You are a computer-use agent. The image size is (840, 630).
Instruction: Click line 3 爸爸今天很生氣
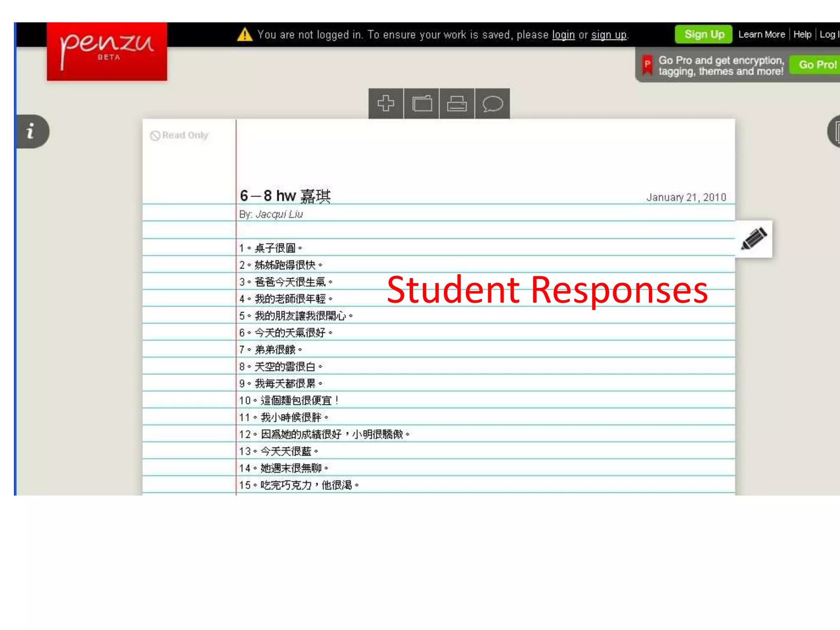coord(286,282)
